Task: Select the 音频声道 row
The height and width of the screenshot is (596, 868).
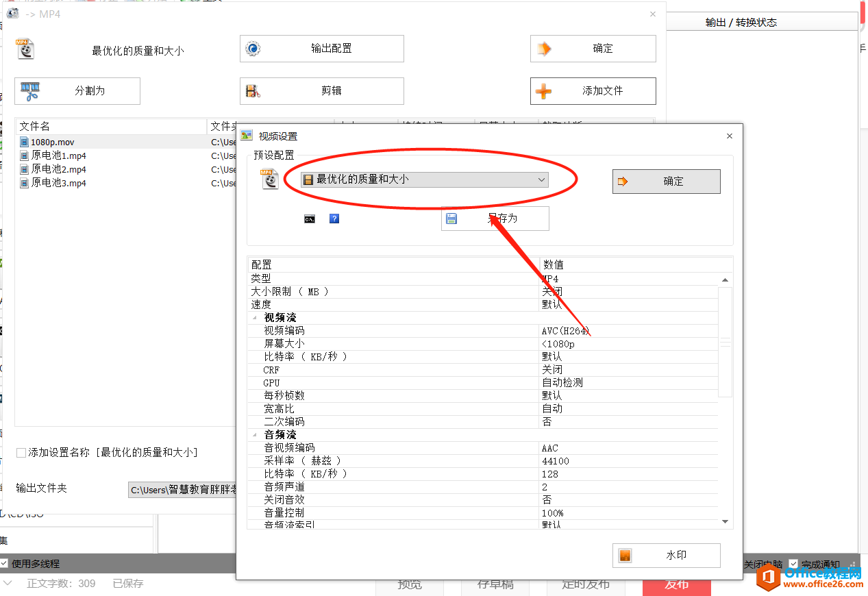Action: pyautogui.click(x=483, y=487)
